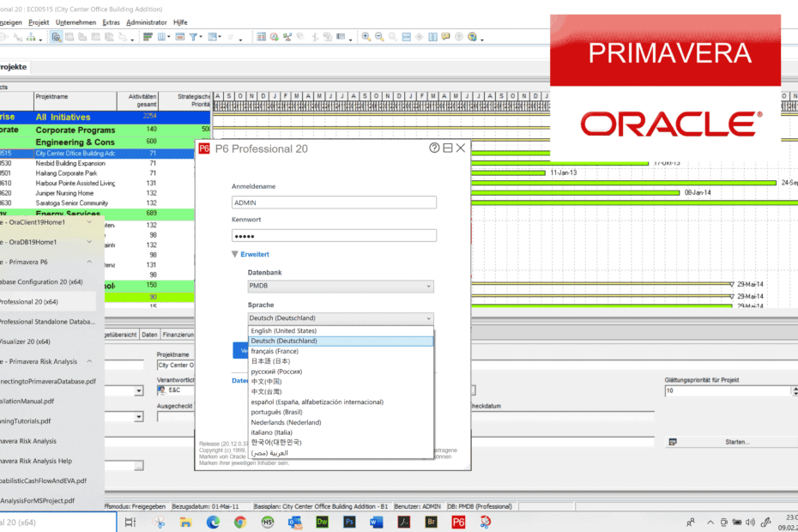Open the help icon in login dialog

click(434, 148)
